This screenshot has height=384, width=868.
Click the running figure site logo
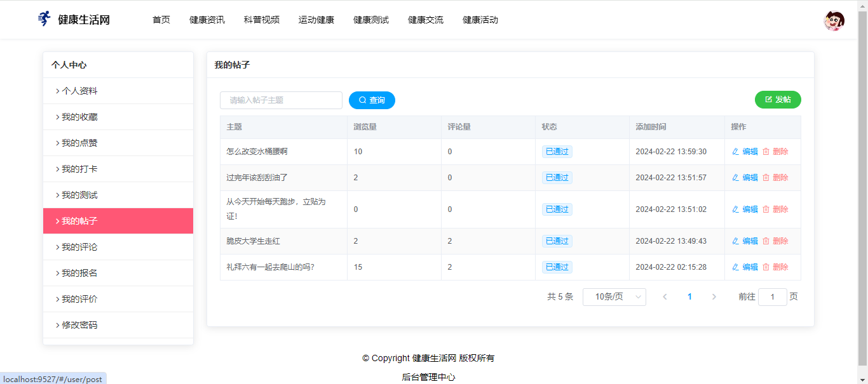click(x=43, y=19)
